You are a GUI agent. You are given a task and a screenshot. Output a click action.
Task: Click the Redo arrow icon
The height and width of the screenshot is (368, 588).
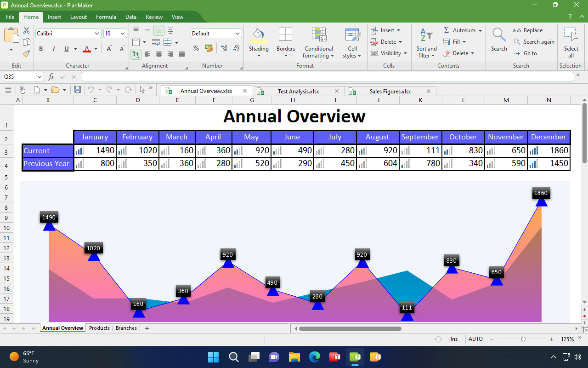[x=109, y=90]
